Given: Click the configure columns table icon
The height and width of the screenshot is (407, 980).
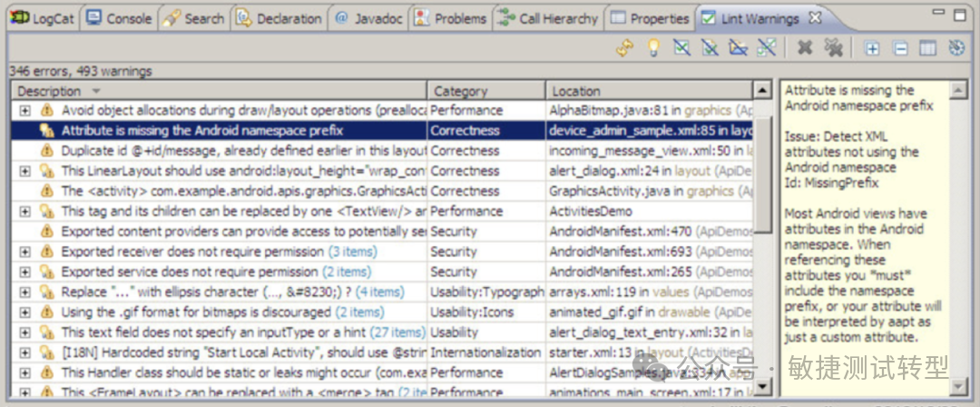Looking at the screenshot, I should (x=928, y=48).
